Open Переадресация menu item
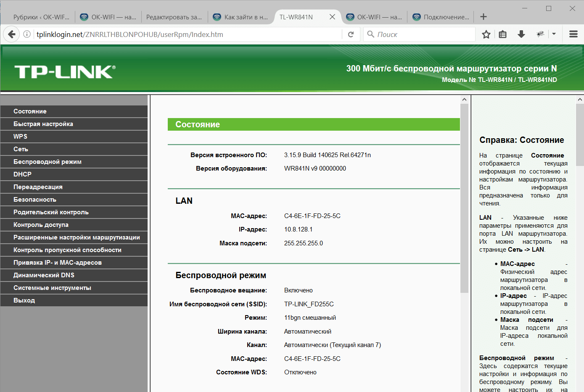584x392 pixels. (74, 187)
